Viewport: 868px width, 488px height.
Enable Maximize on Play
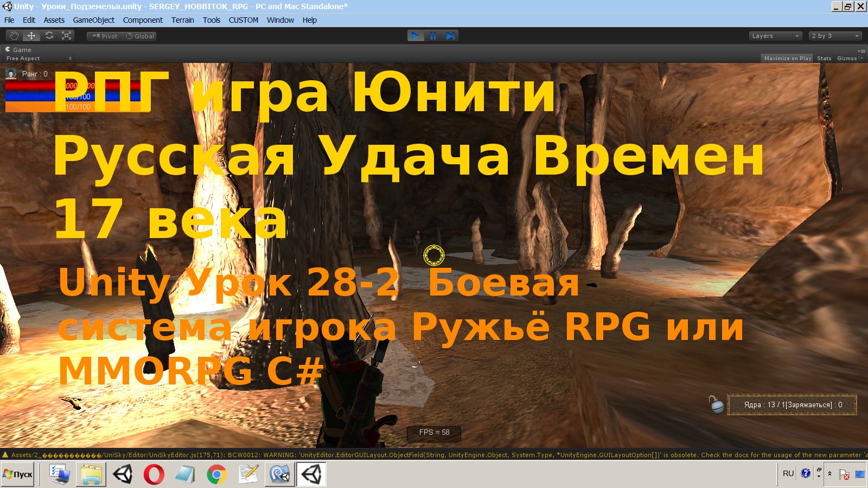[787, 58]
